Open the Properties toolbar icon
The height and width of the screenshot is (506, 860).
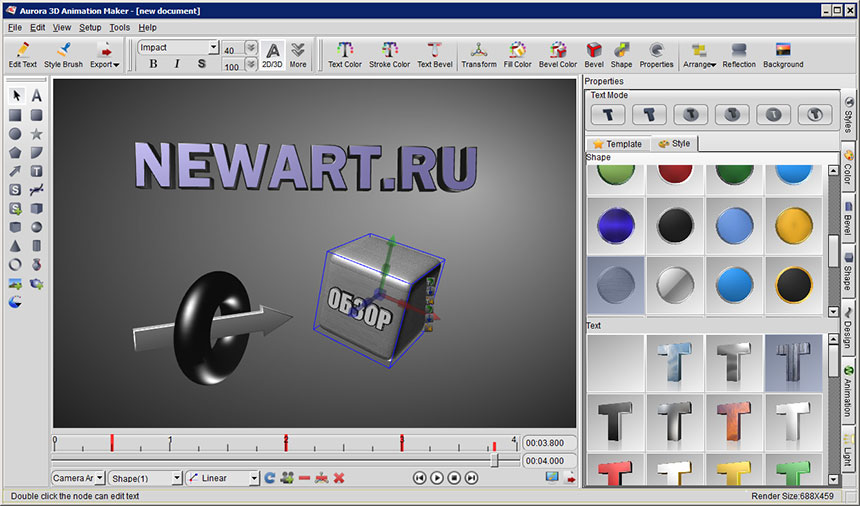[656, 55]
